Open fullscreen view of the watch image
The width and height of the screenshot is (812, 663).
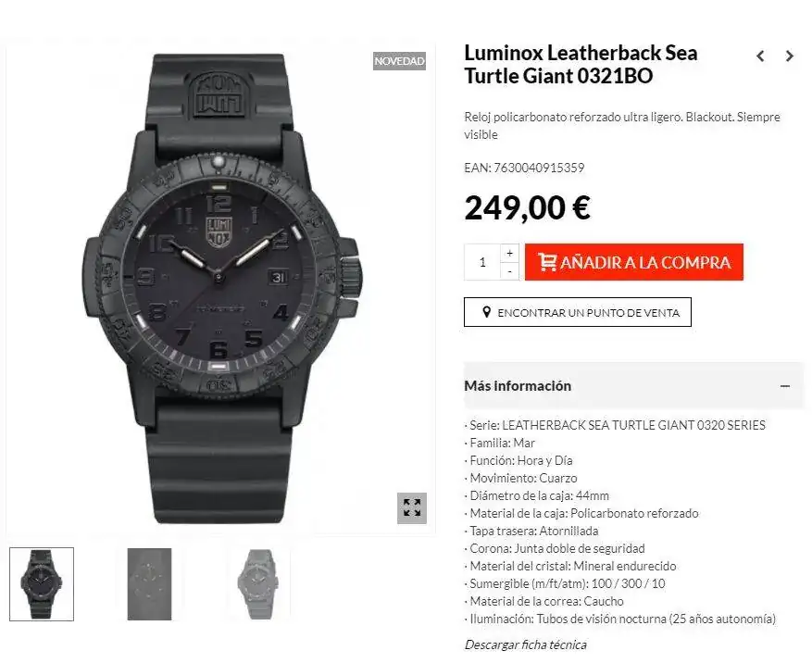412,507
